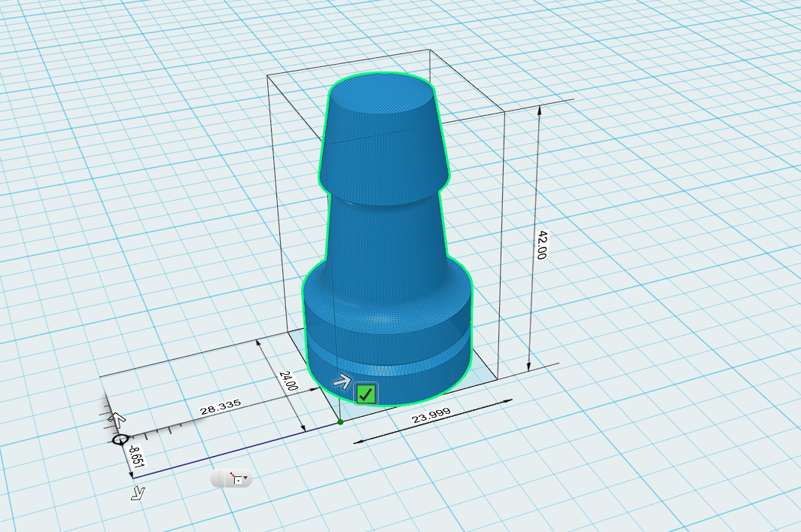This screenshot has height=532, width=801.
Task: Click the upward arrow manipulator above the ruler origin
Action: (117, 420)
